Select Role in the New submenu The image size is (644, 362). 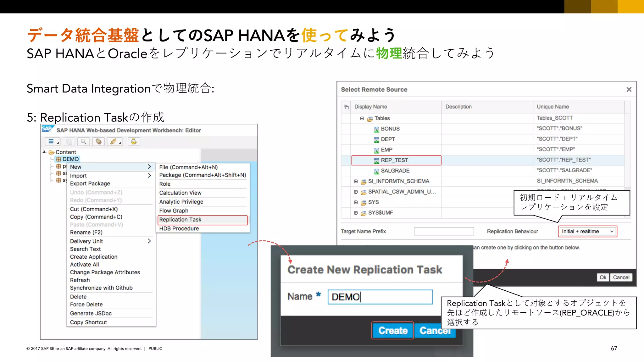pyautogui.click(x=203, y=184)
